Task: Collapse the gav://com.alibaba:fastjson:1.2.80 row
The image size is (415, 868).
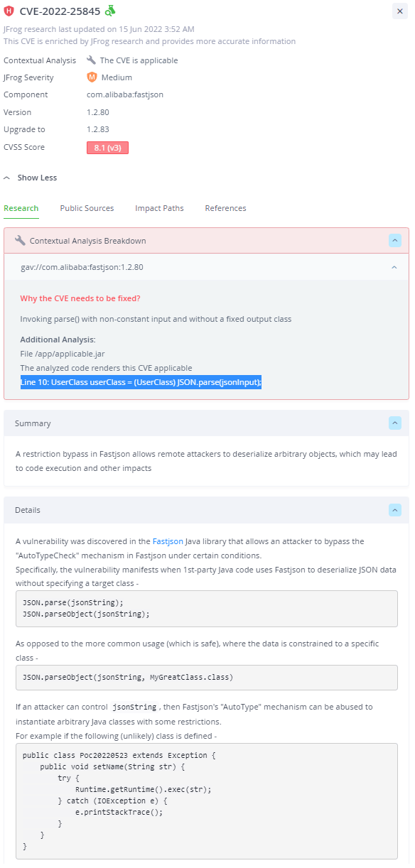Action: pyautogui.click(x=394, y=267)
